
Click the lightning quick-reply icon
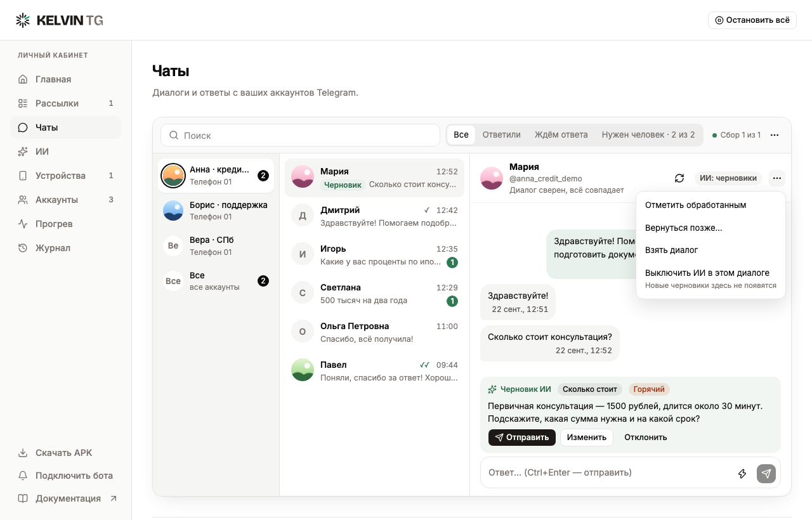pos(742,474)
